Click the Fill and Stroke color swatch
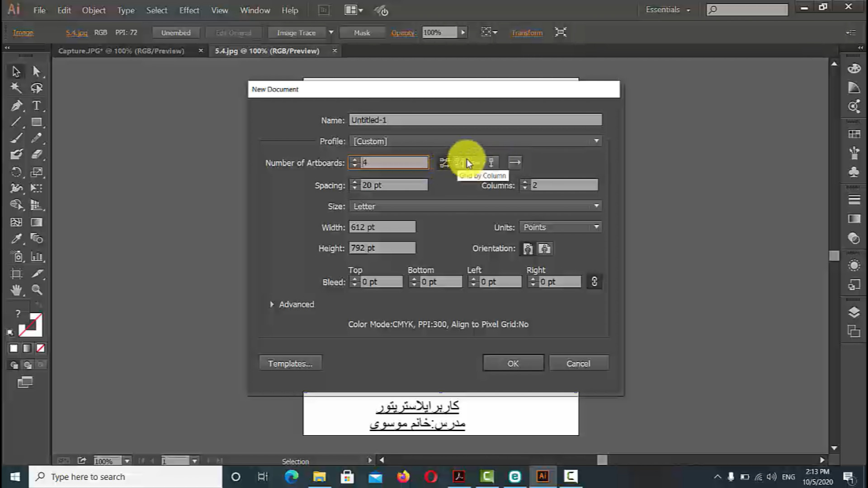 click(30, 325)
